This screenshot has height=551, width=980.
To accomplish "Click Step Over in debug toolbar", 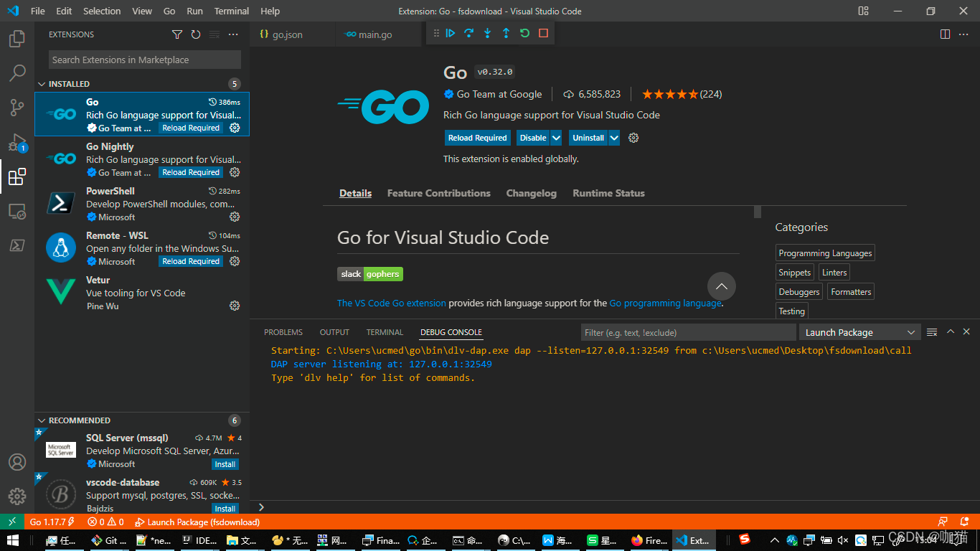I will [x=469, y=33].
